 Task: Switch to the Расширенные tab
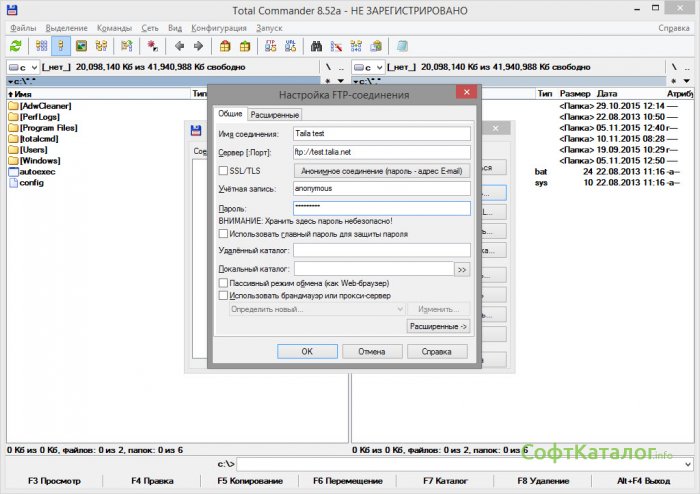click(x=274, y=115)
